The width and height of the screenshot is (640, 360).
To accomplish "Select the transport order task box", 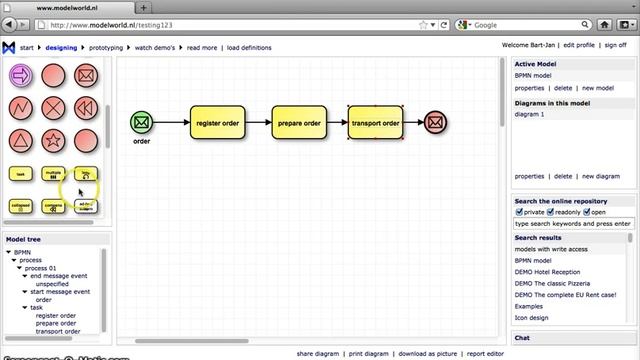I will pyautogui.click(x=376, y=122).
